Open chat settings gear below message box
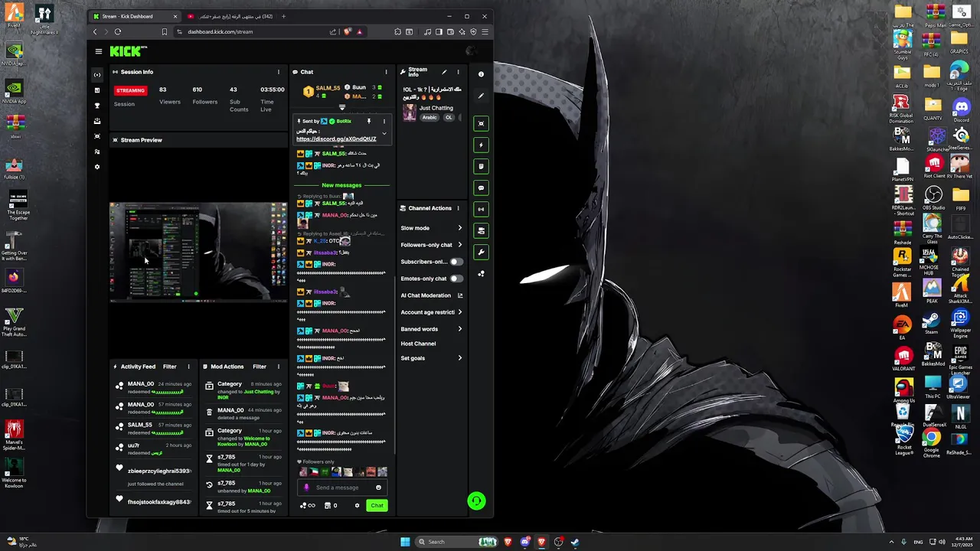 357,506
